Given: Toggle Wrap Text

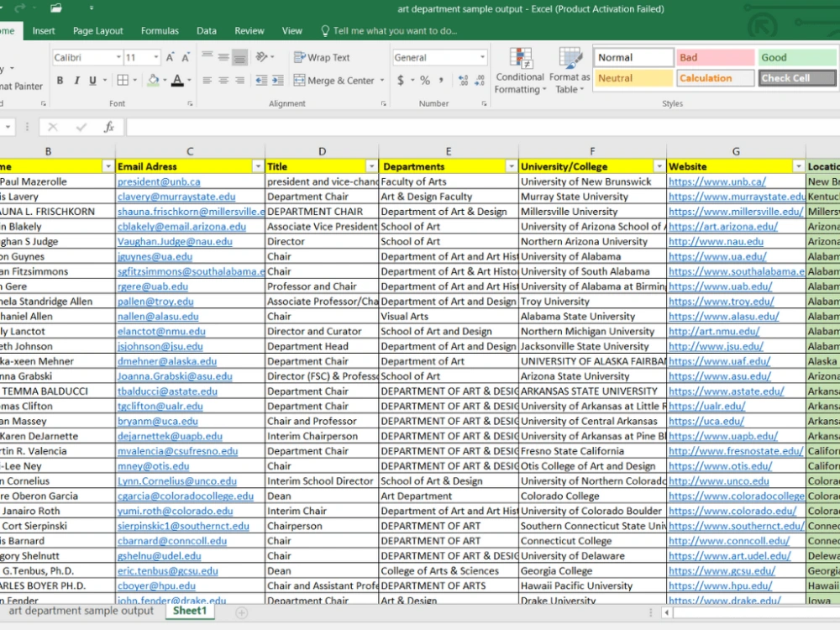Looking at the screenshot, I should [x=322, y=57].
